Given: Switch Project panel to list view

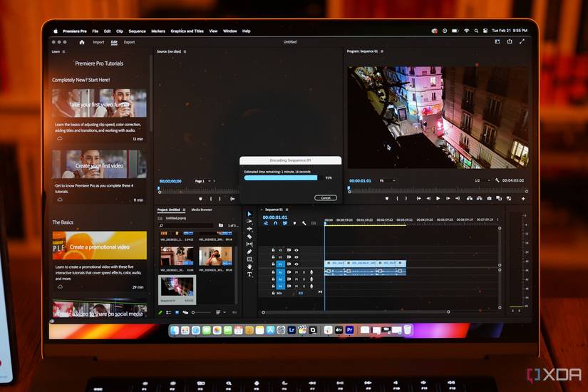Looking at the screenshot, I should [168, 312].
